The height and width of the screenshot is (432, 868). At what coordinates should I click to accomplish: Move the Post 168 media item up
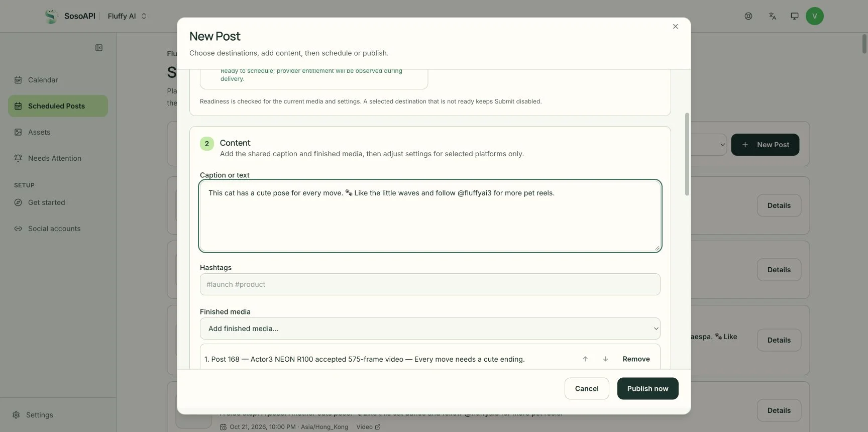point(585,359)
